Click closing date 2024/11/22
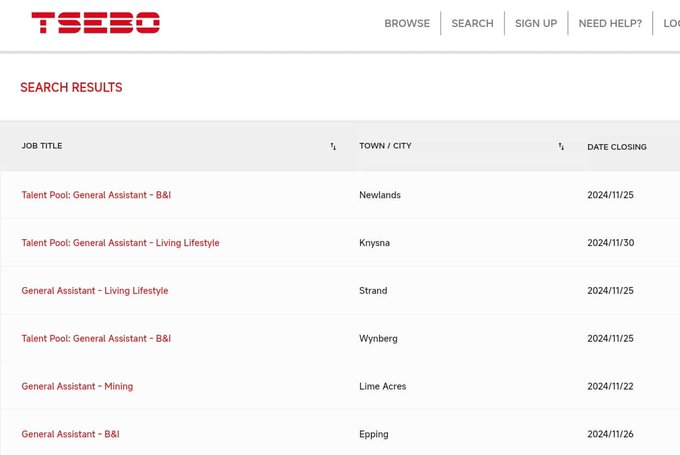Image resolution: width=680 pixels, height=455 pixels. tap(611, 386)
